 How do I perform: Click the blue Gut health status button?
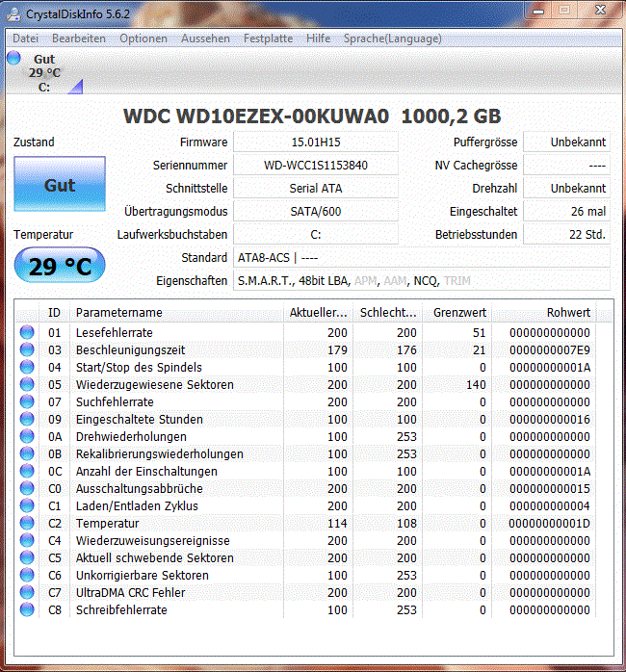click(x=60, y=184)
